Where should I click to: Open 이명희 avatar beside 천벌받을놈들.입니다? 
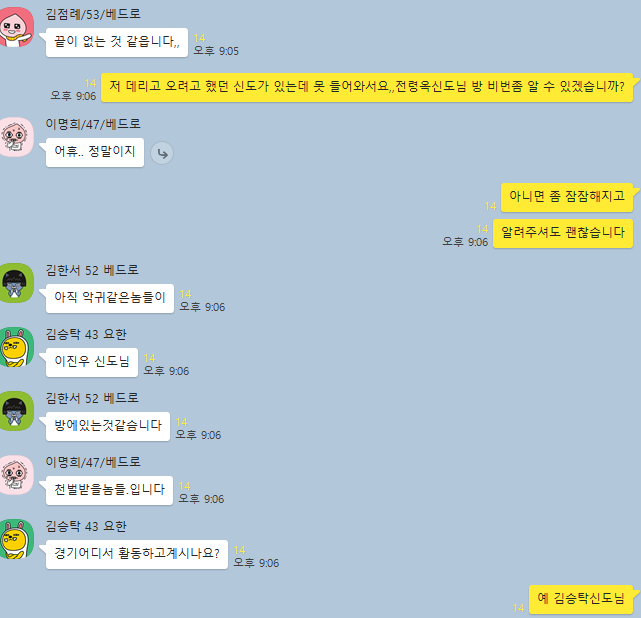[15, 475]
